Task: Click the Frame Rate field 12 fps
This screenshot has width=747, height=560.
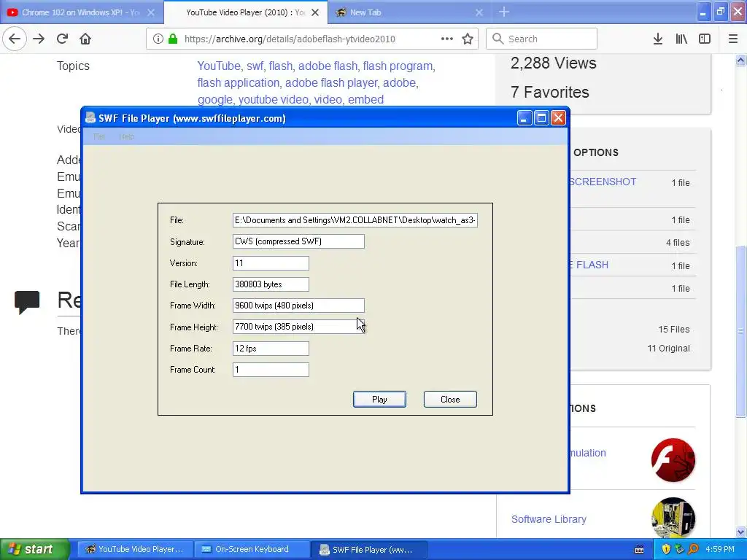Action: 271,348
